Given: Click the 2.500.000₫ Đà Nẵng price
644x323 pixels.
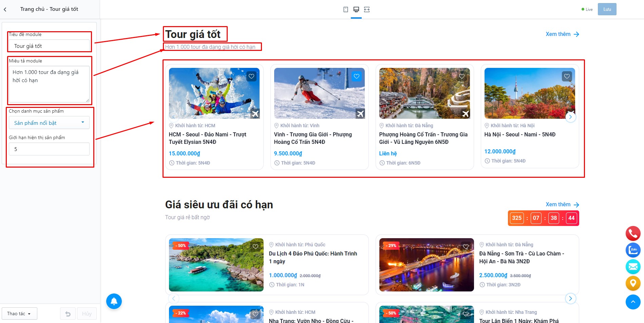Looking at the screenshot, I should coord(493,275).
